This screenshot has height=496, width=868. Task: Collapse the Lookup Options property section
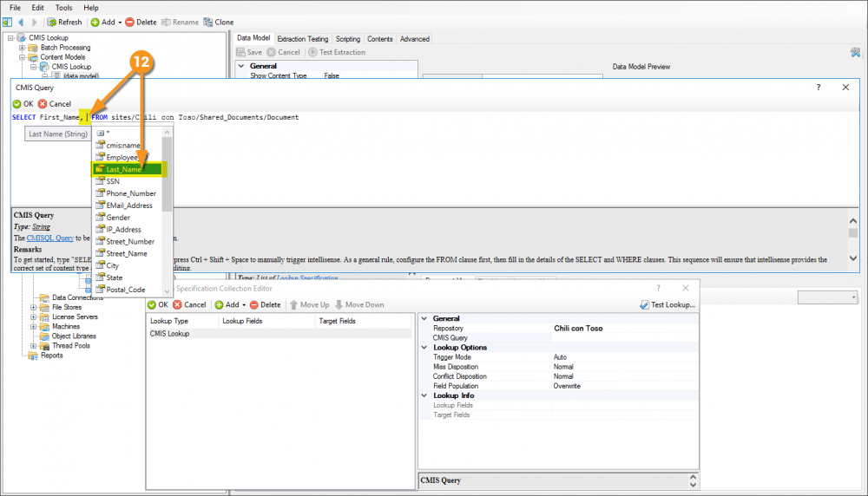coord(424,348)
